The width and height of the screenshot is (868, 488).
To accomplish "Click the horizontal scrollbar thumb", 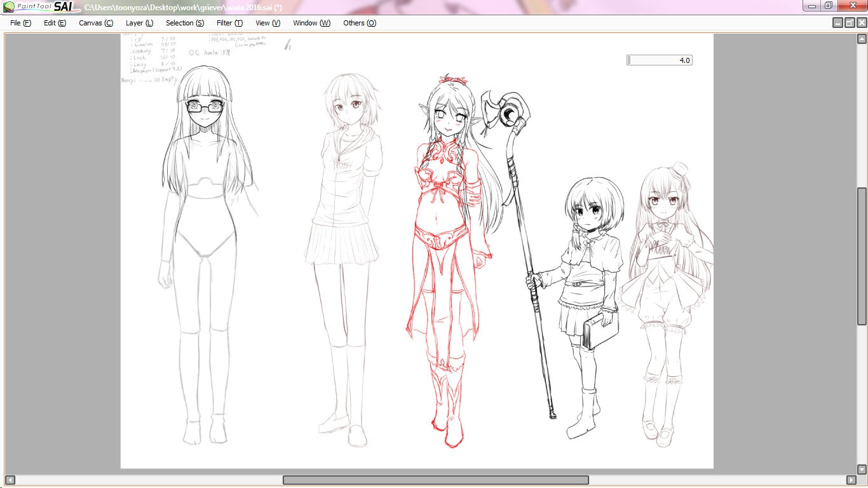I will pyautogui.click(x=436, y=480).
